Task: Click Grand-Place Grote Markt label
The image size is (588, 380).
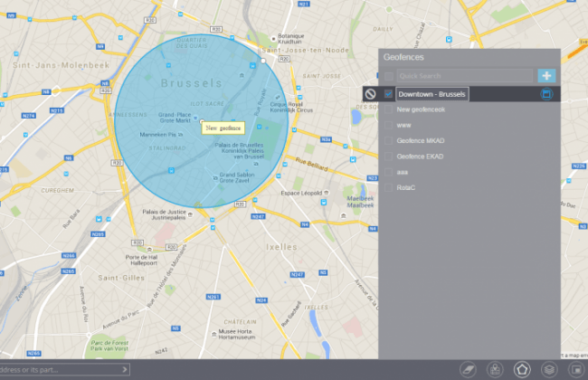Action: click(175, 118)
